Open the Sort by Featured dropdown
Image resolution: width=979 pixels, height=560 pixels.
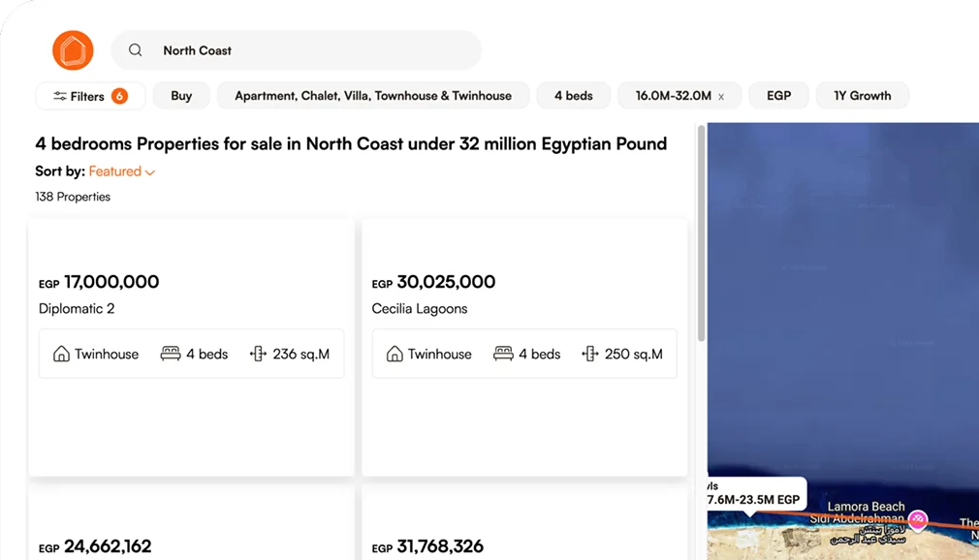point(121,171)
